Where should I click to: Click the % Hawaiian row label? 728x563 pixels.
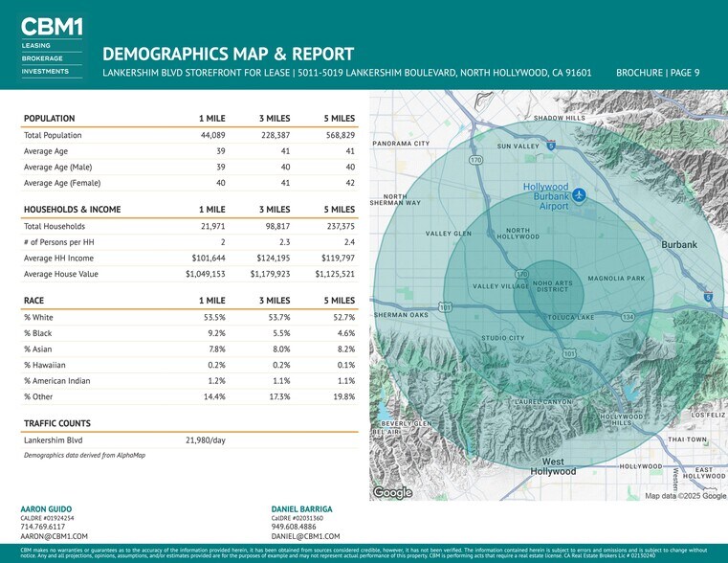45,365
